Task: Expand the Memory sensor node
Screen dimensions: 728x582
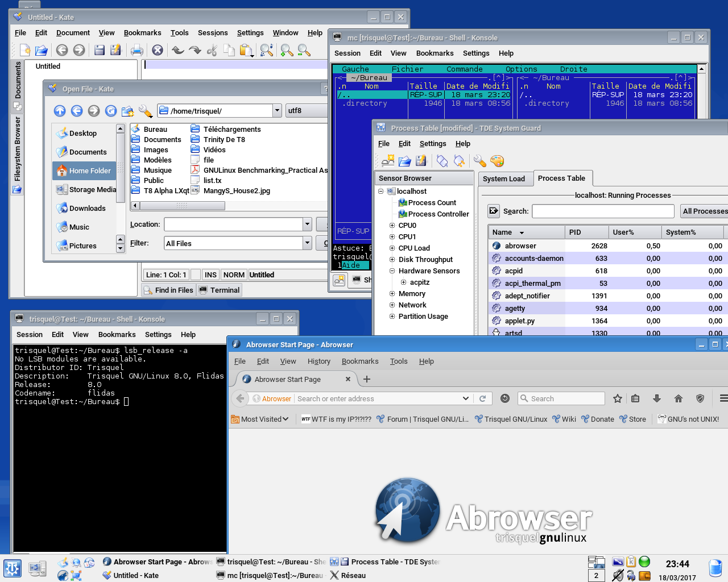Action: (392, 294)
